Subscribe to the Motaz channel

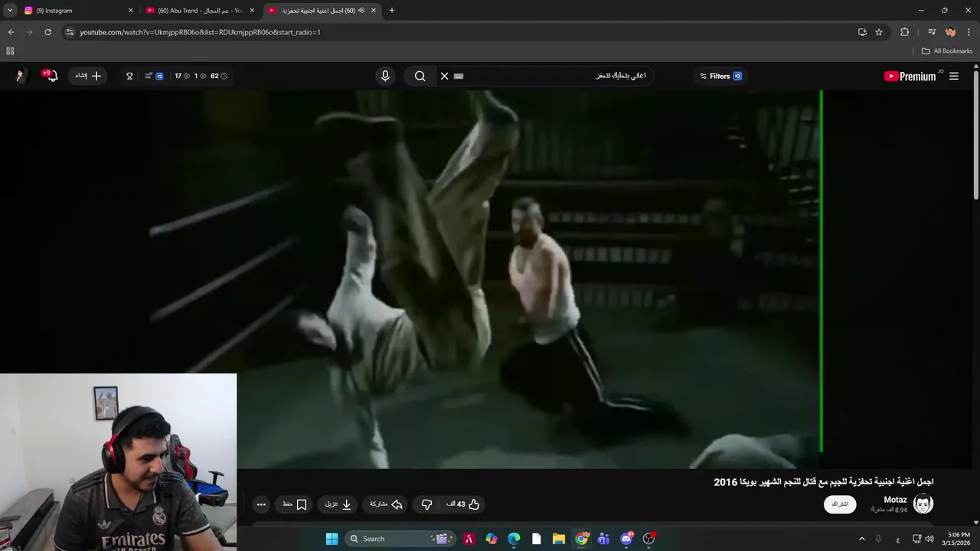(840, 504)
